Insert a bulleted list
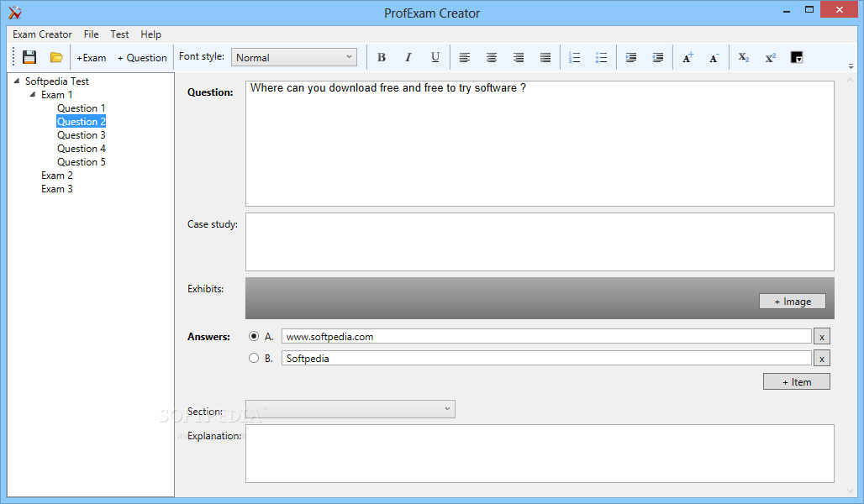Viewport: 864px width, 504px height. pos(602,57)
